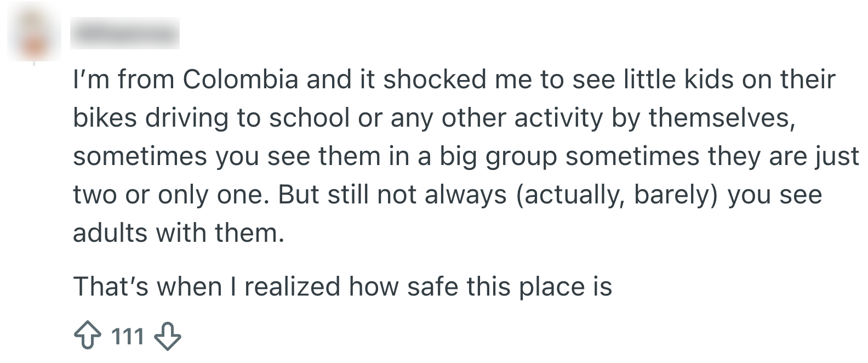The width and height of the screenshot is (868, 363).
Task: Click the text "adults with them."
Action: [x=179, y=233]
